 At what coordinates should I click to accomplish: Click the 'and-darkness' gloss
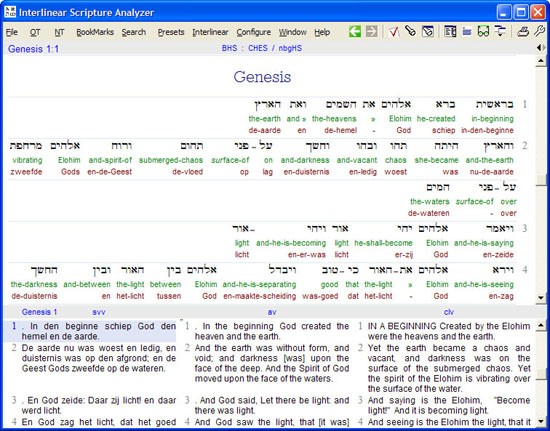tap(305, 160)
